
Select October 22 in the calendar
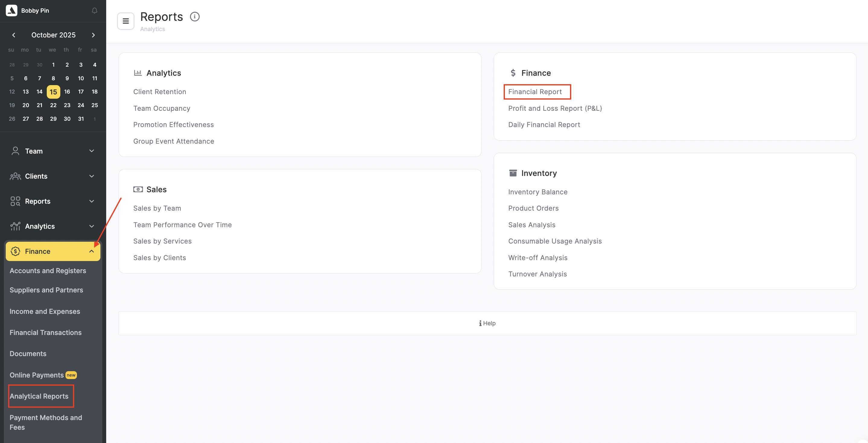(x=53, y=105)
